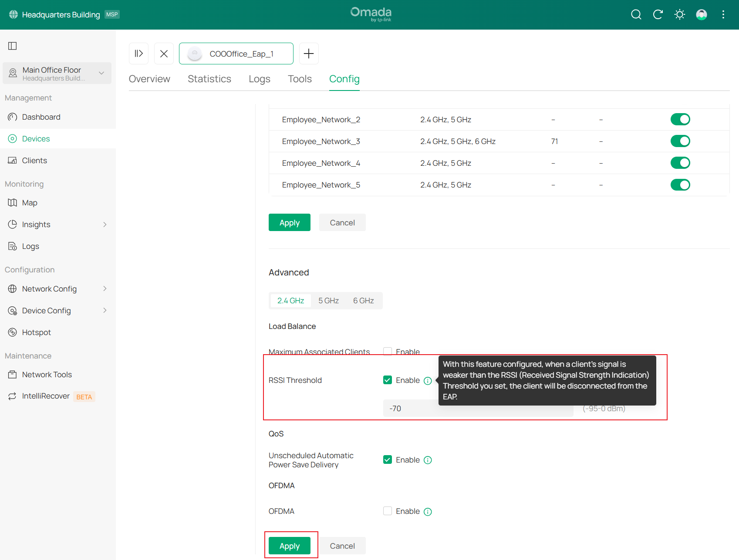Screen dimensions: 739x560
Task: Open the three-dot more options menu
Action: pos(723,15)
